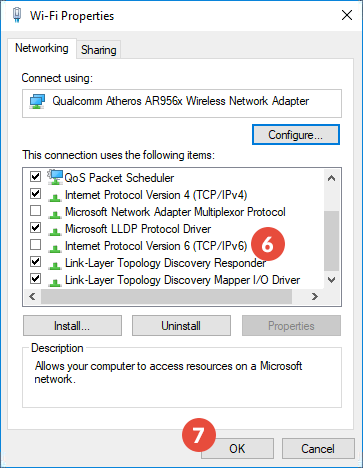Enable Internet Protocol Version 6 checkbox
This screenshot has width=363, height=468.
pyautogui.click(x=35, y=245)
